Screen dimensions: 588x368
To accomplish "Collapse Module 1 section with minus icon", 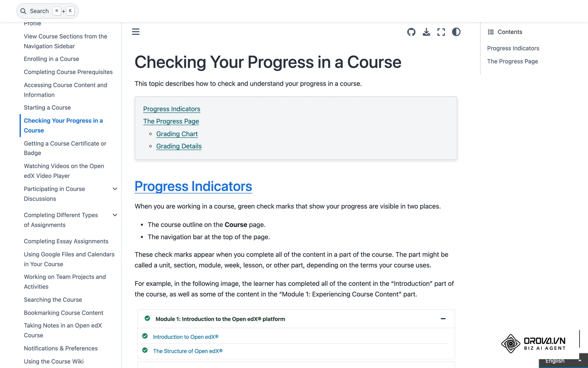I will click(x=443, y=319).
